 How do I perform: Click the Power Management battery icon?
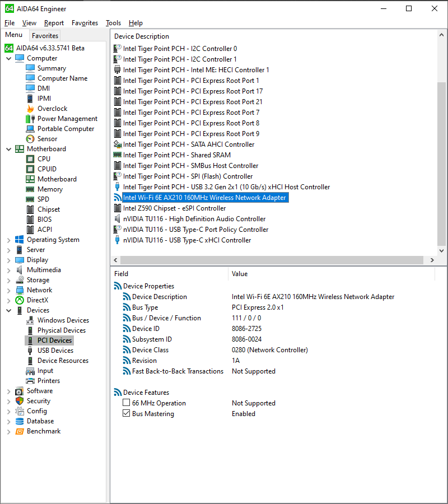point(30,119)
